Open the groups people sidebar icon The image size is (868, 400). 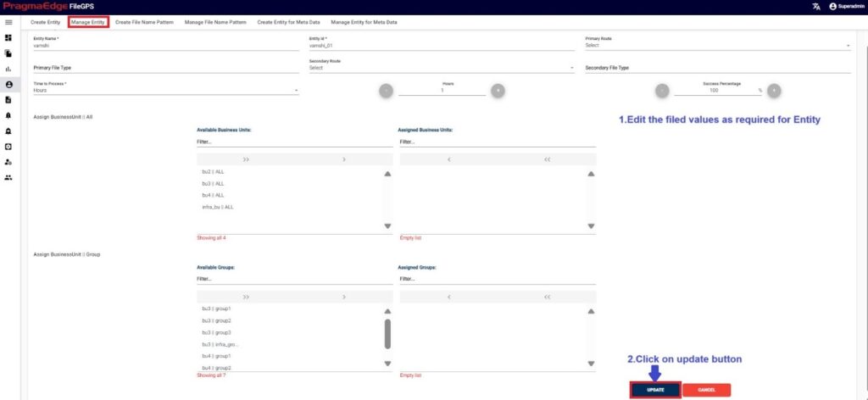8,178
